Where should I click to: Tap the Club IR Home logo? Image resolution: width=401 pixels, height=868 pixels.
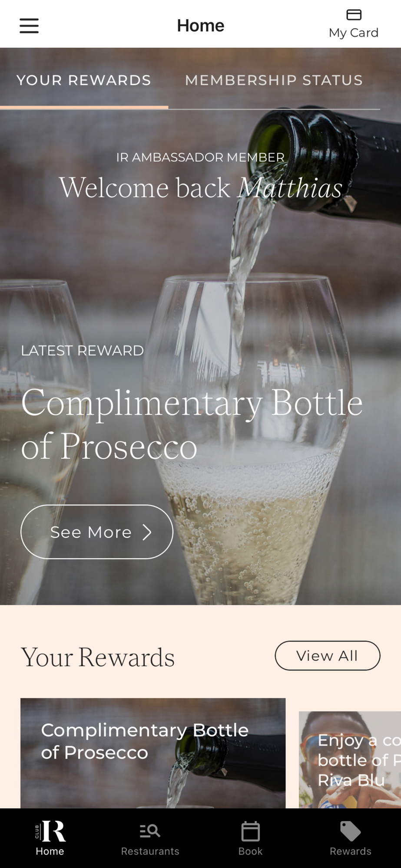coord(50,832)
